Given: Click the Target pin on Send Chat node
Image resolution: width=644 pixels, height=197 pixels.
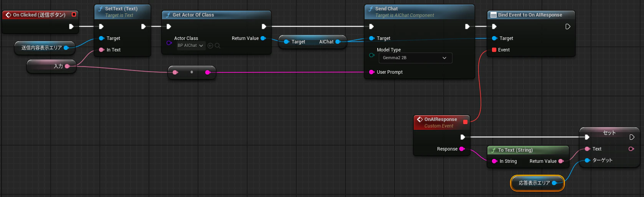Looking at the screenshot, I should [x=372, y=38].
